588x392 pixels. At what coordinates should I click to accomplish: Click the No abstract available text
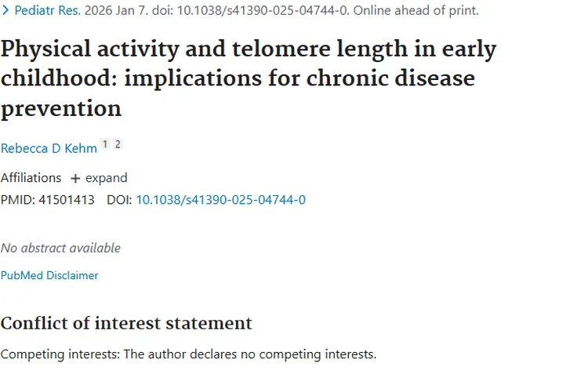(x=60, y=248)
